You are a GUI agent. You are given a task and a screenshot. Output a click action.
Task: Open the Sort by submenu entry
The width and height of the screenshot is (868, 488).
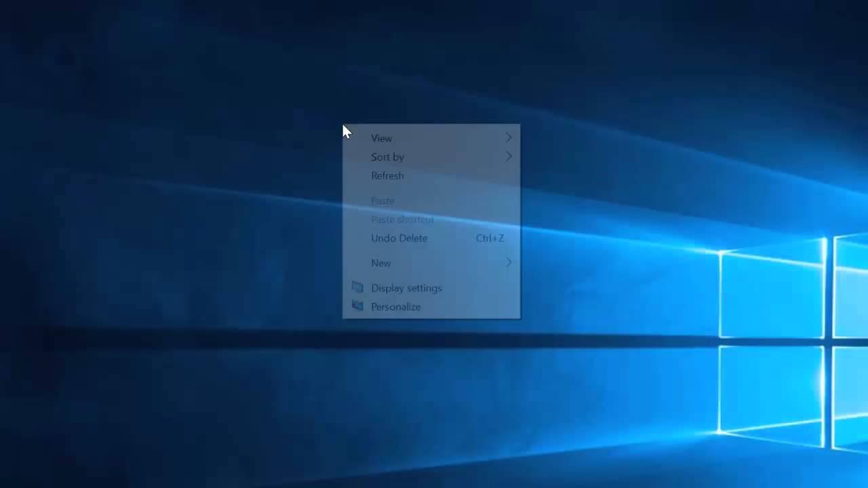pyautogui.click(x=431, y=157)
